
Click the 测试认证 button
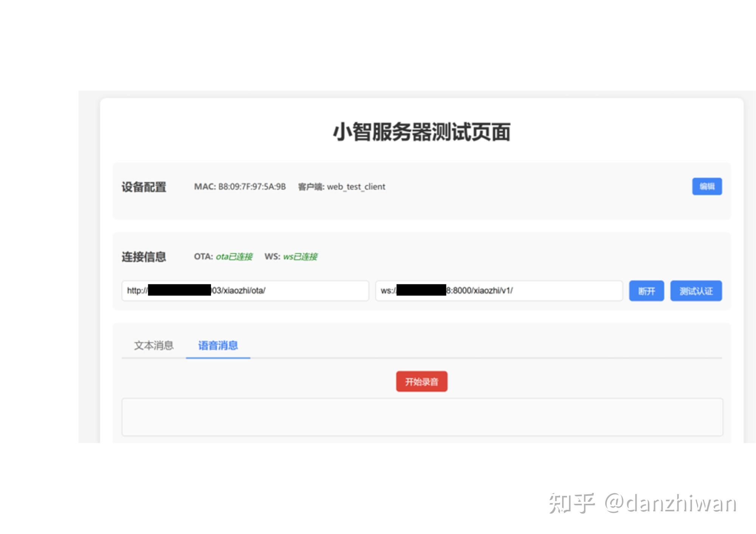[x=696, y=291]
